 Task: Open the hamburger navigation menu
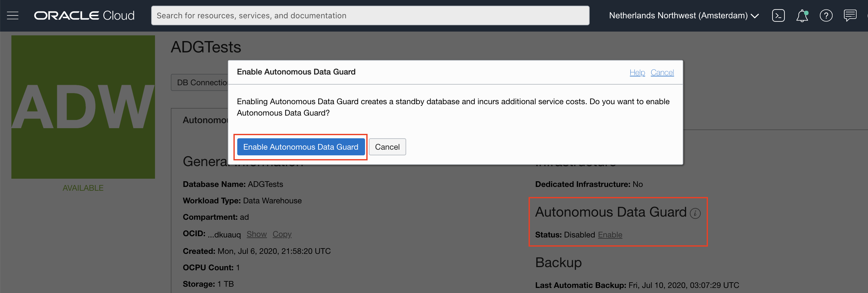[13, 15]
